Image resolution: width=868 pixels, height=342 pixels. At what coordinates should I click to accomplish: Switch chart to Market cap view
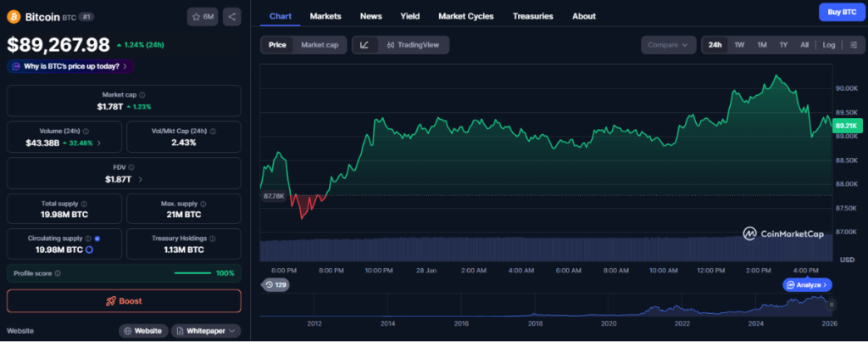319,45
